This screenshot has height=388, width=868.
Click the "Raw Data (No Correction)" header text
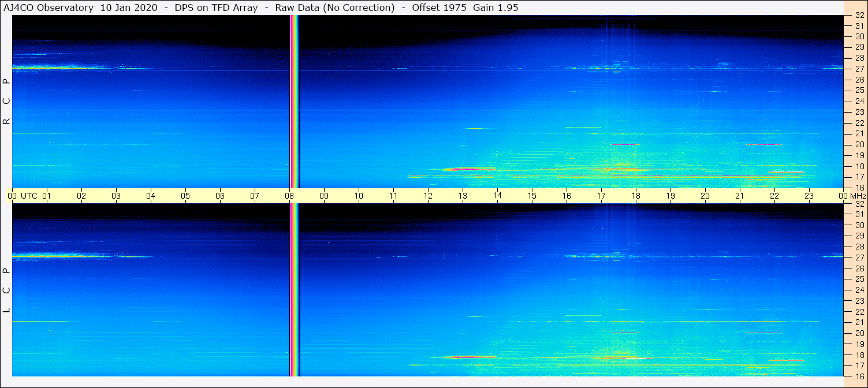335,8
